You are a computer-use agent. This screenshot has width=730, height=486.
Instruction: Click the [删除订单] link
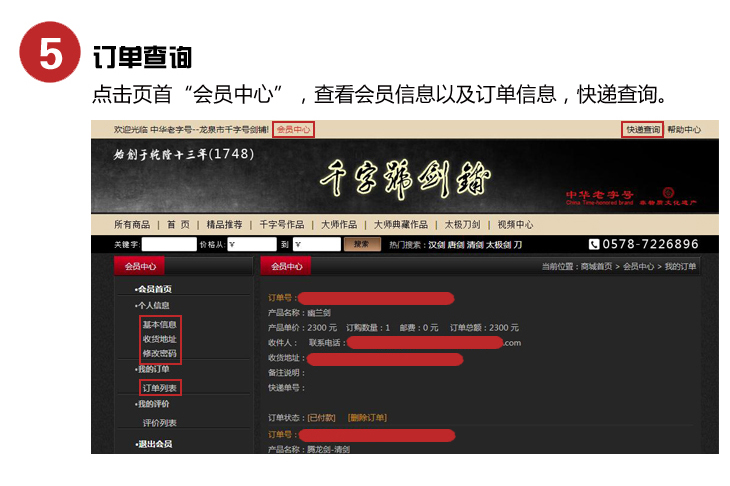367,418
